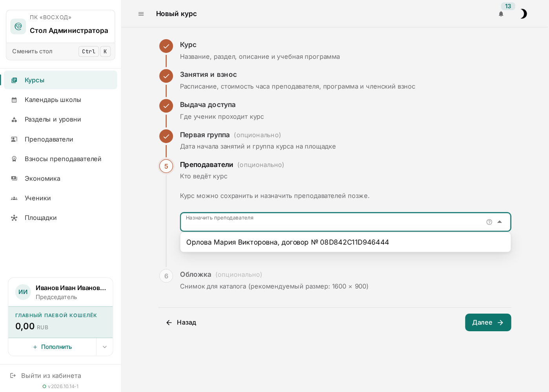Click the ПК «ВОСХОД» logo icon
Viewport: 549px width, 392px height.
[x=18, y=26]
